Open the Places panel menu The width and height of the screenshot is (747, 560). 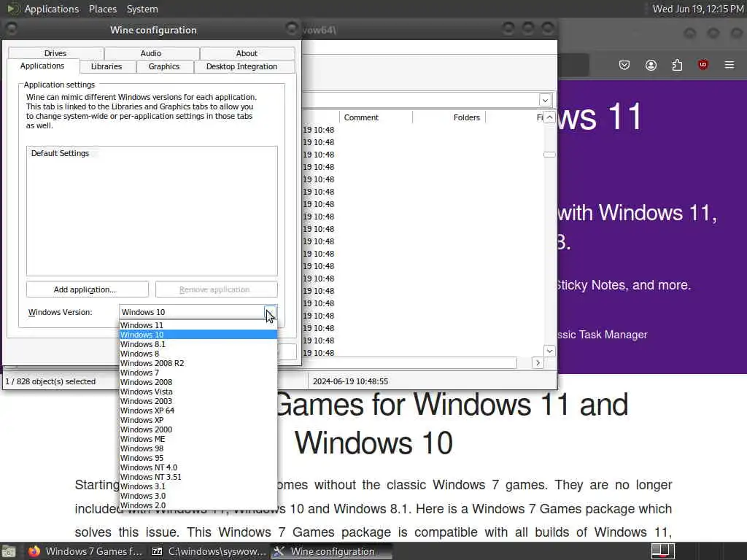102,9
